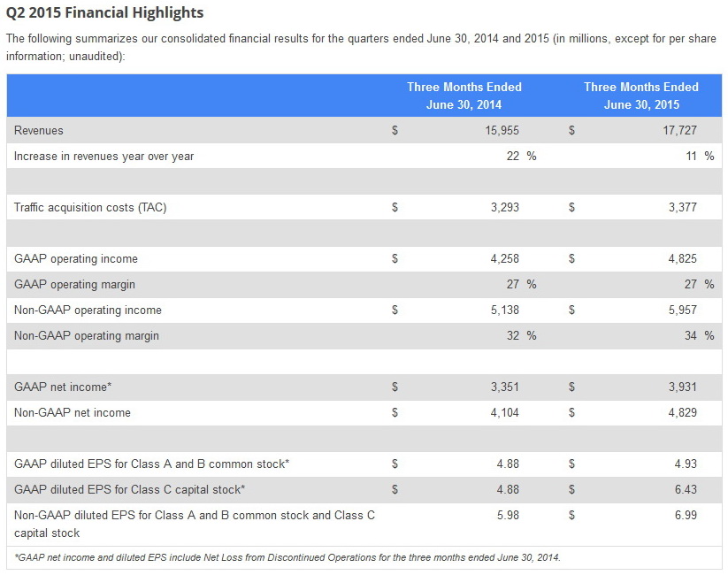Screen dimensions: 728x575
Task: Click the footnote about Discontinued Operations
Action: click(x=287, y=557)
